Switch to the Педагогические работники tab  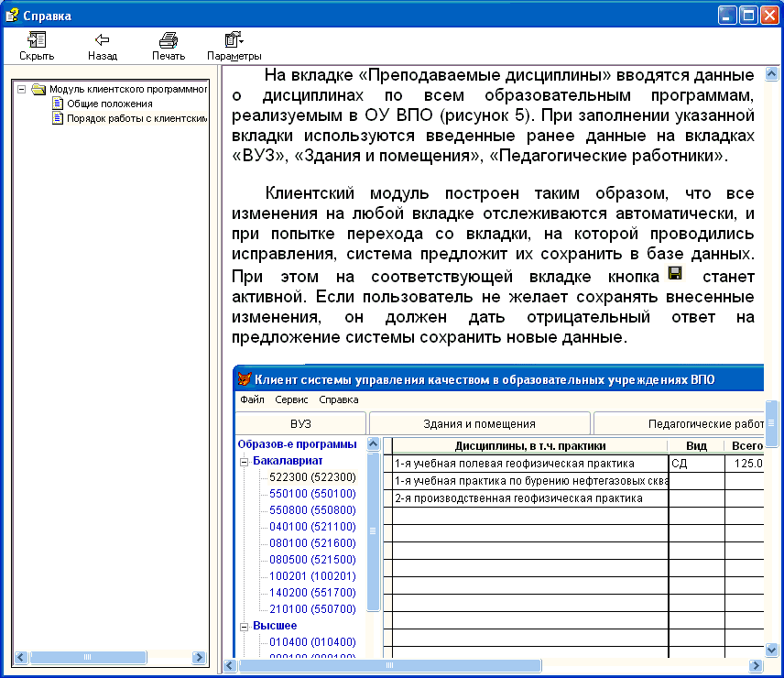click(679, 424)
